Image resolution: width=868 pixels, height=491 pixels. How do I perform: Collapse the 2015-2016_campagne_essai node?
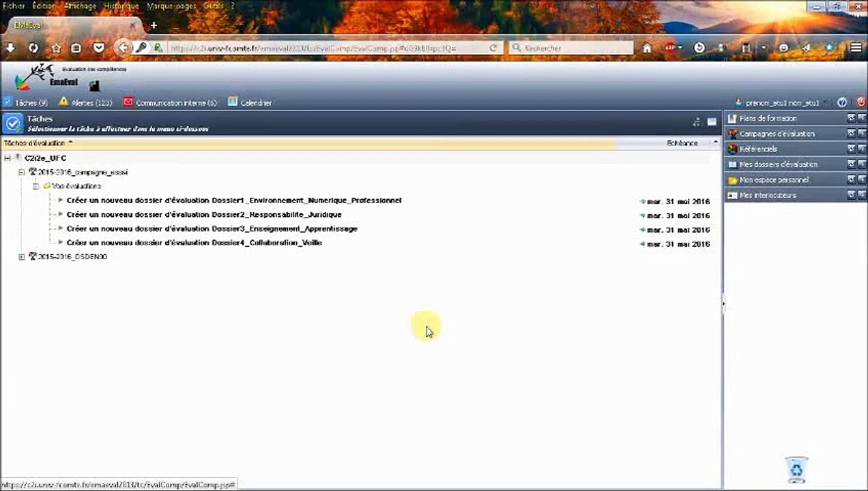click(x=21, y=173)
